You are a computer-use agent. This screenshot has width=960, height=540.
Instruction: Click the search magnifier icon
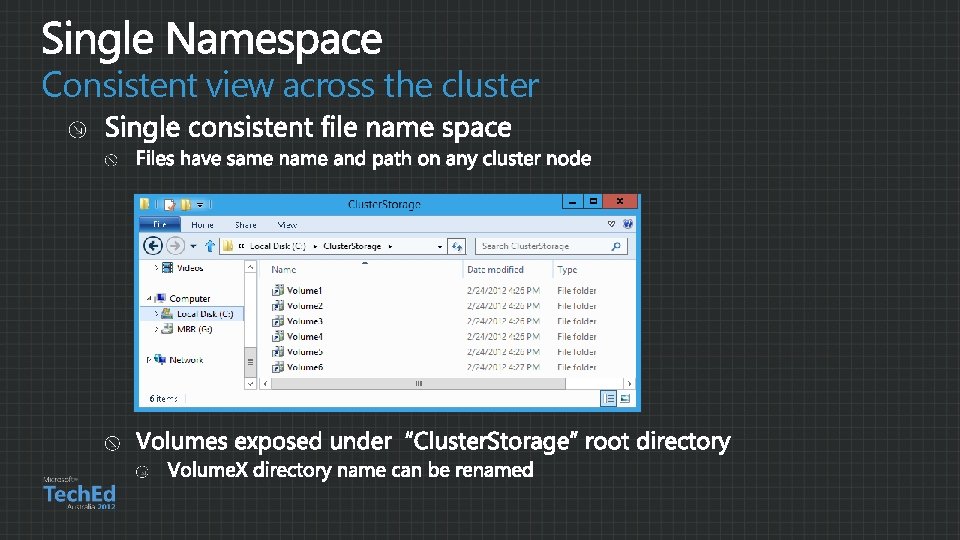[616, 246]
